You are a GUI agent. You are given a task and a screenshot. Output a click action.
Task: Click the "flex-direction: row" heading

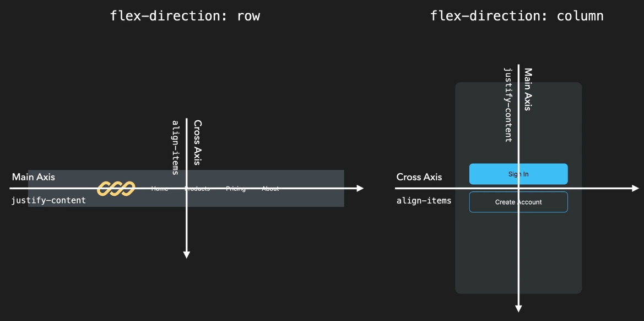(185, 16)
